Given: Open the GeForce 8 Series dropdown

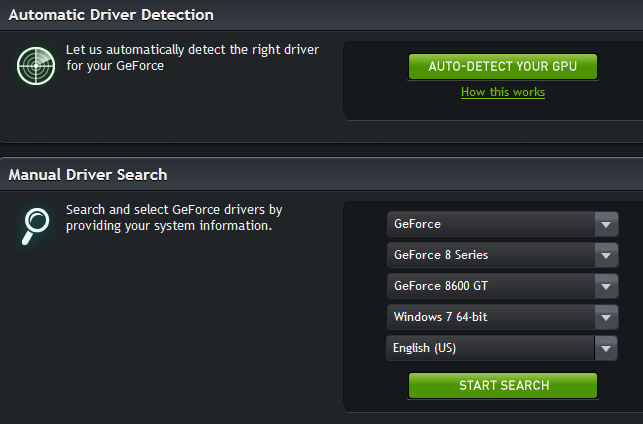Looking at the screenshot, I should (x=502, y=255).
